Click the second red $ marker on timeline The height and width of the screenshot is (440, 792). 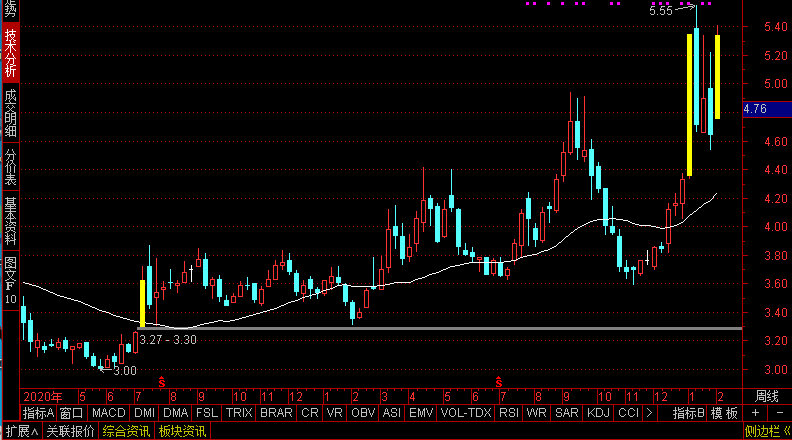(498, 382)
